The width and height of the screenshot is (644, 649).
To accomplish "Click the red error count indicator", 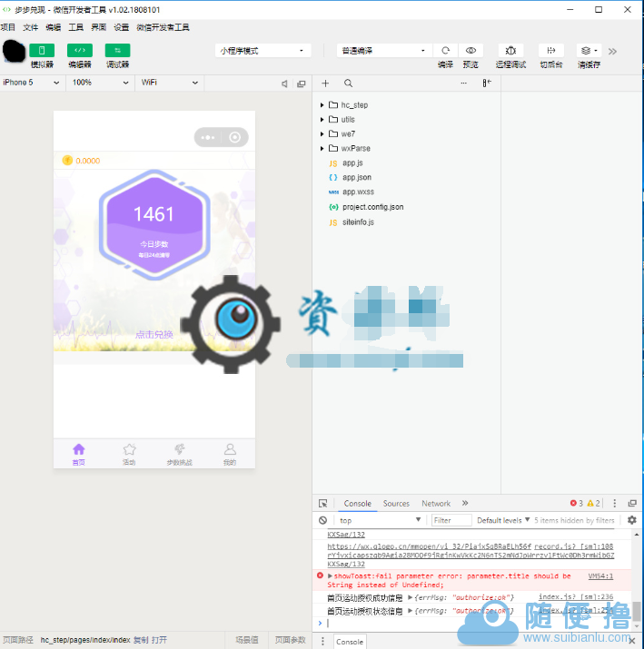I will [577, 503].
